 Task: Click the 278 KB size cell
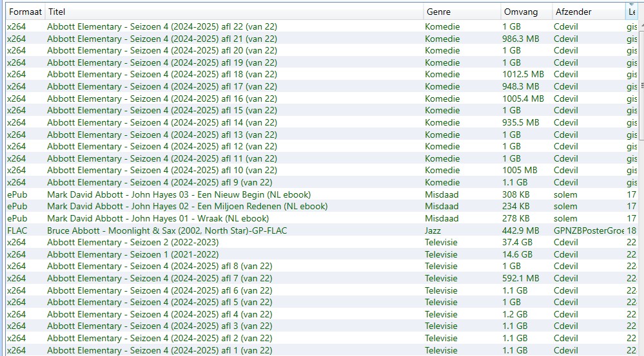516,218
